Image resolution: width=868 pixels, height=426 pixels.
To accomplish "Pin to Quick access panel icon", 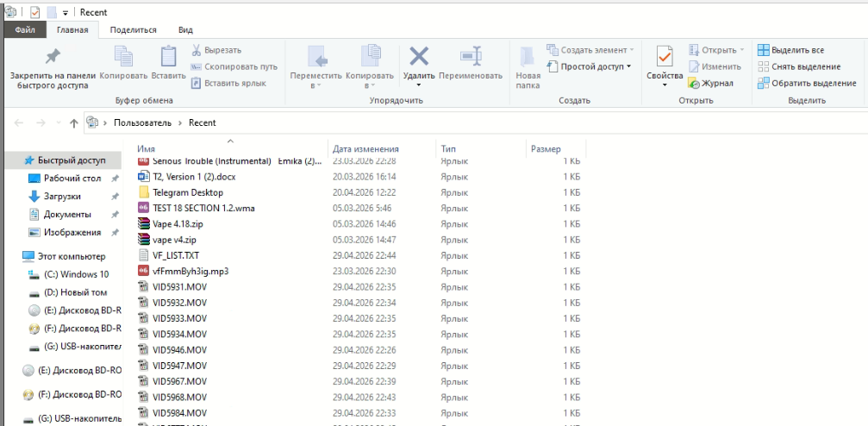I will [53, 56].
